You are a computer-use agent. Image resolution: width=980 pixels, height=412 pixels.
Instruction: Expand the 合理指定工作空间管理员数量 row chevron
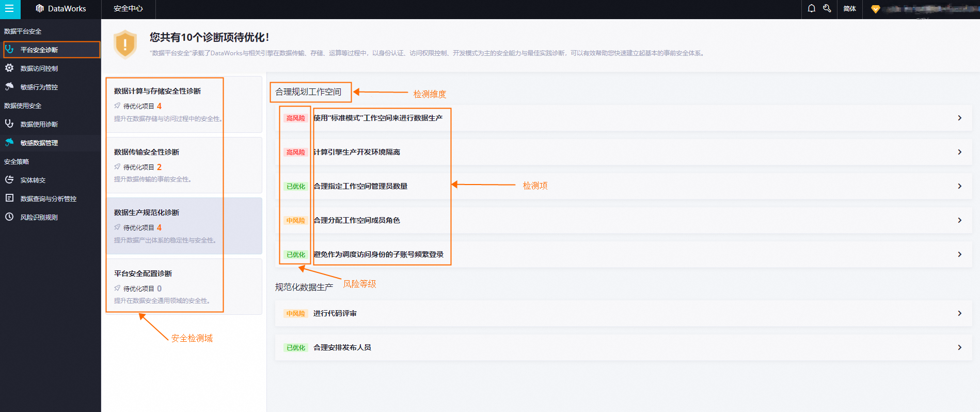click(959, 186)
